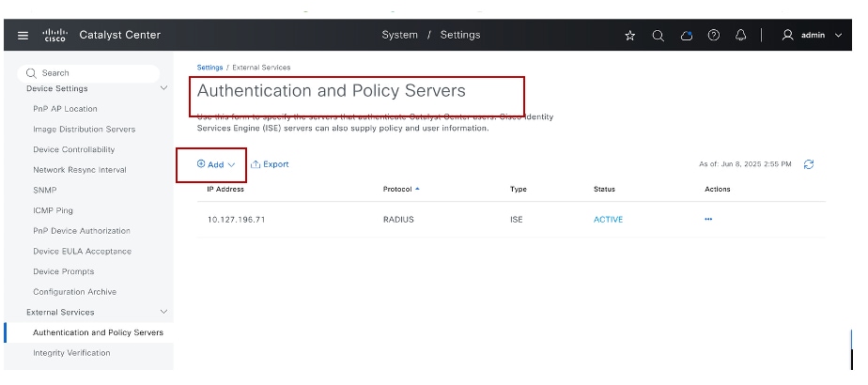Focus the sidebar Search field
868x385 pixels.
click(x=88, y=73)
